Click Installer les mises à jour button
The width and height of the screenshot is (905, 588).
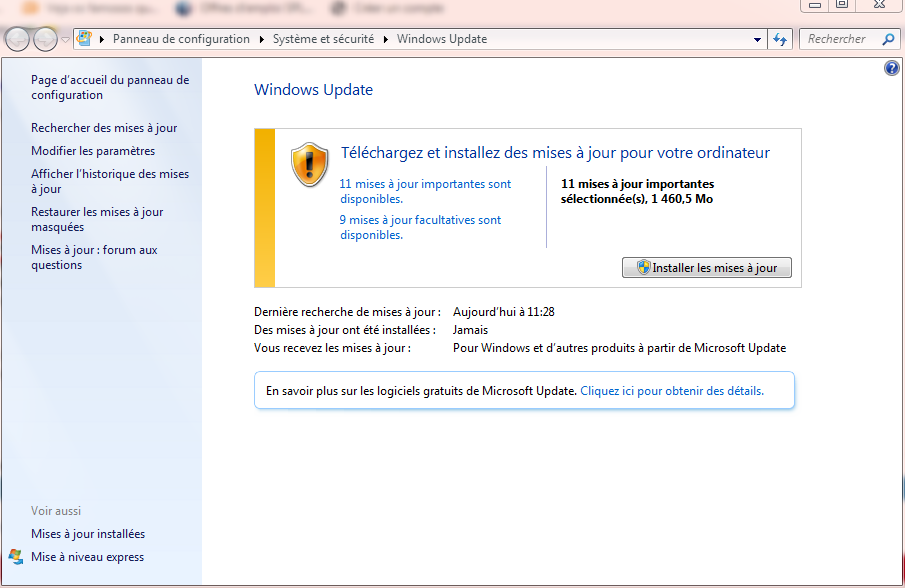coord(706,268)
